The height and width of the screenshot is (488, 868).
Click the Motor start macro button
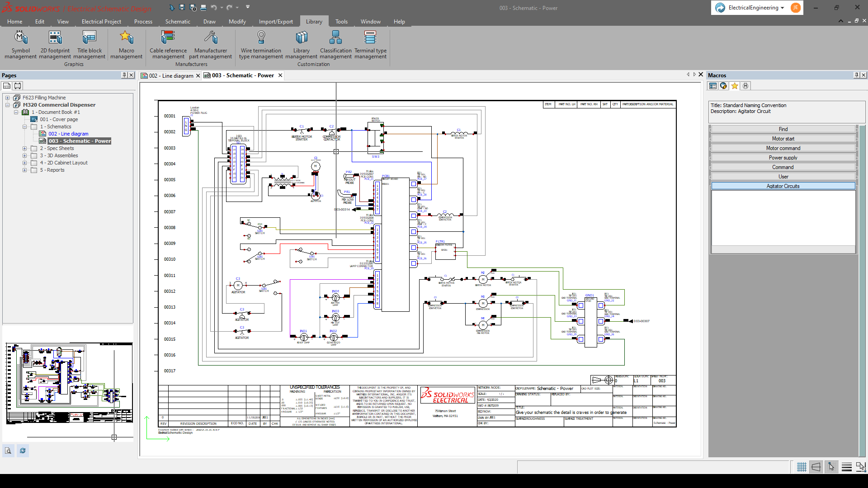783,138
